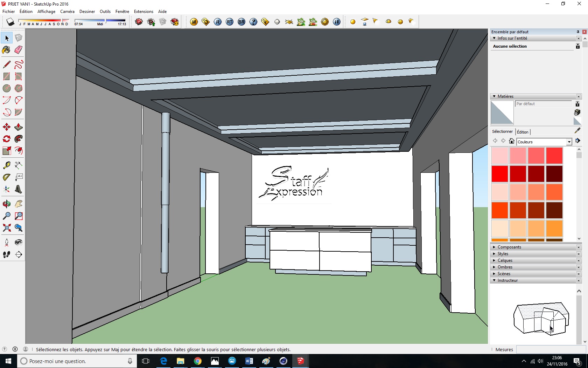Open the Couleurs material library dropdown
This screenshot has width=588, height=368.
pyautogui.click(x=569, y=142)
